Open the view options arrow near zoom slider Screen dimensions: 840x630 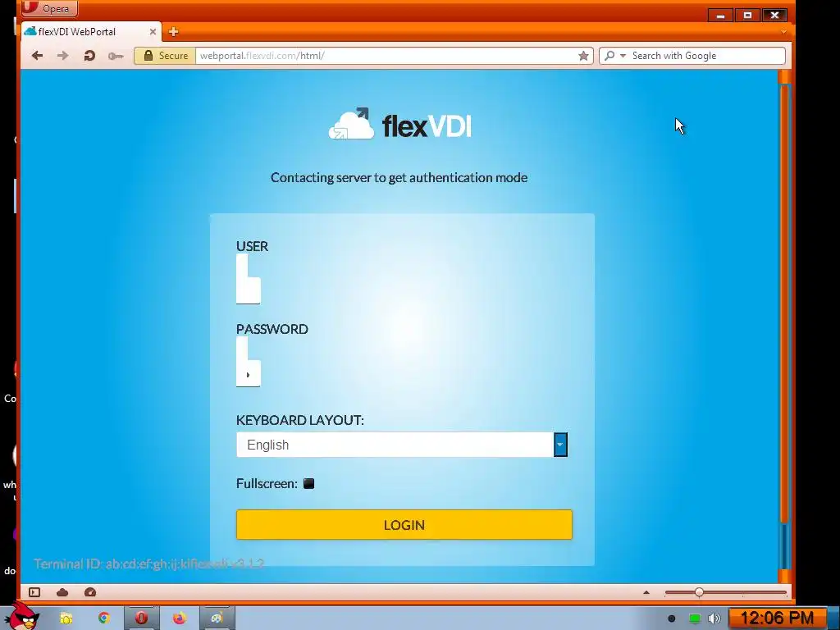(646, 592)
